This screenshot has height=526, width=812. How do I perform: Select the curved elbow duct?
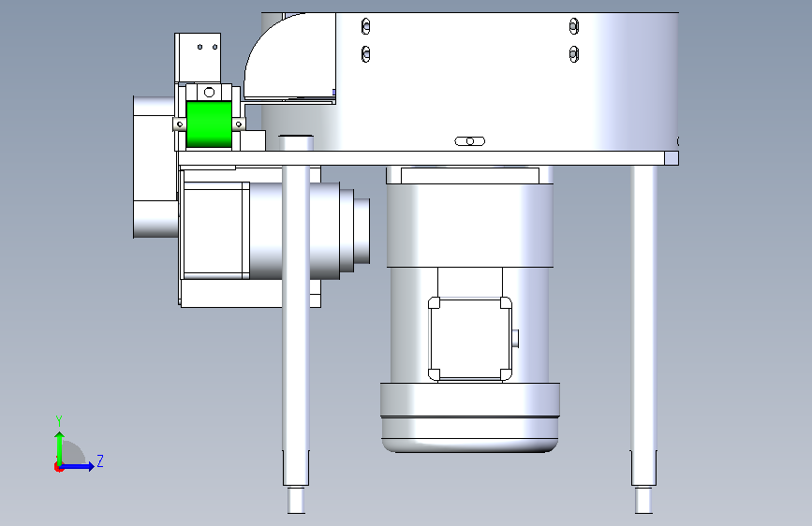click(290, 56)
